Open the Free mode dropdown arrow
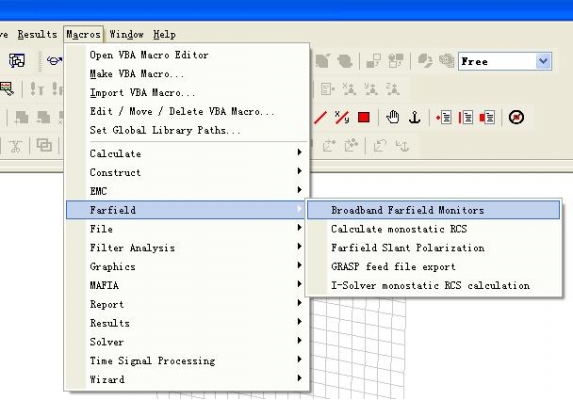This screenshot has height=400, width=573. [543, 61]
